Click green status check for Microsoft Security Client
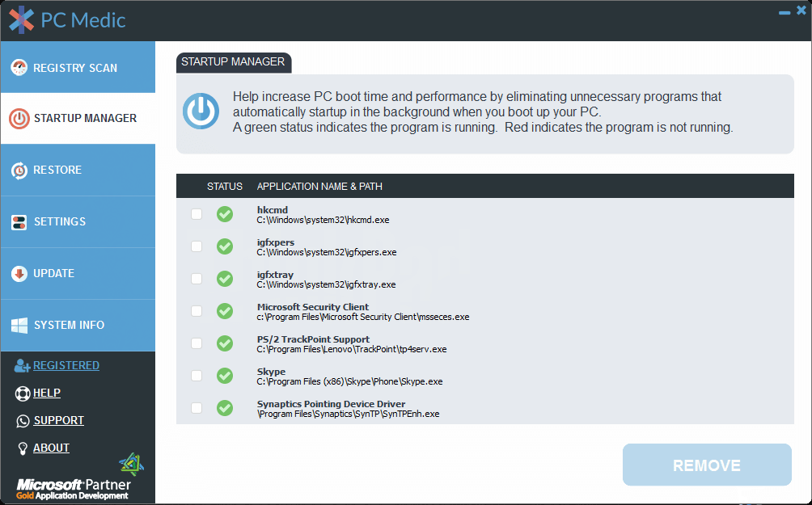 point(225,311)
